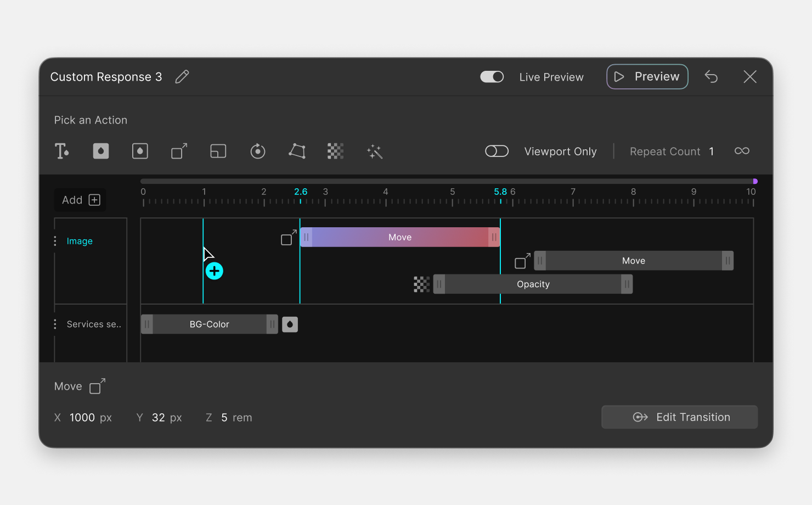Close the Custom Response panel
The image size is (812, 505).
tap(750, 77)
